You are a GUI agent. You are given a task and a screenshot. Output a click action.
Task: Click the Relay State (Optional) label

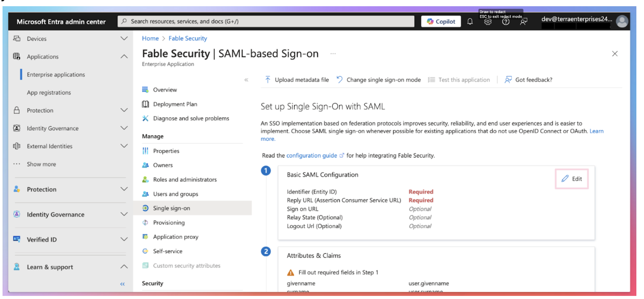(314, 218)
